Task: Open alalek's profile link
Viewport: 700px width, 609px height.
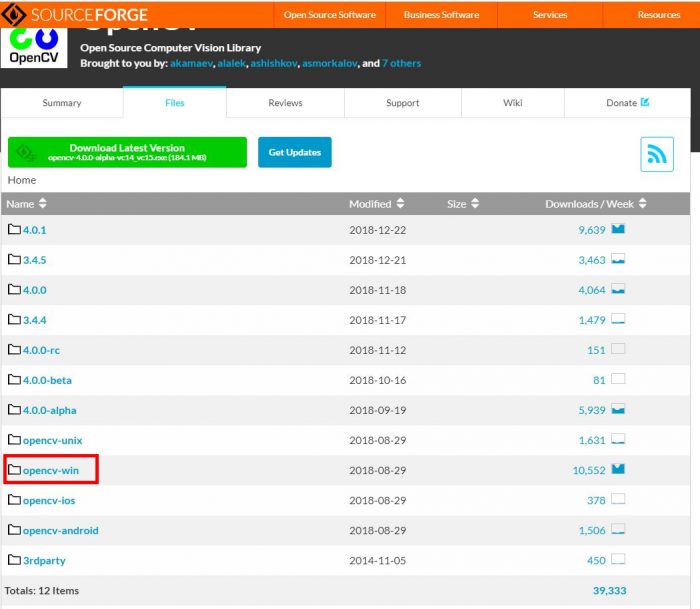Action: [232, 63]
